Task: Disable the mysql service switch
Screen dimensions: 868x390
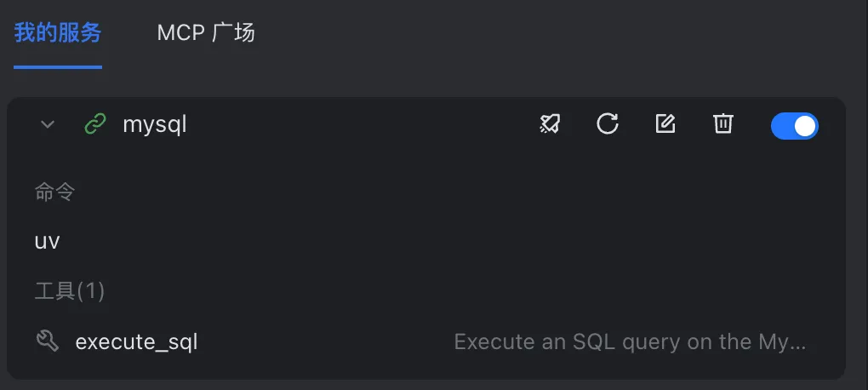Action: (794, 126)
